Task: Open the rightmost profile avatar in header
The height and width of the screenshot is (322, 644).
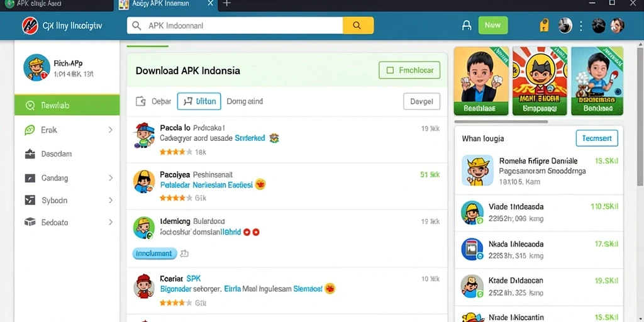Action: coord(617,25)
